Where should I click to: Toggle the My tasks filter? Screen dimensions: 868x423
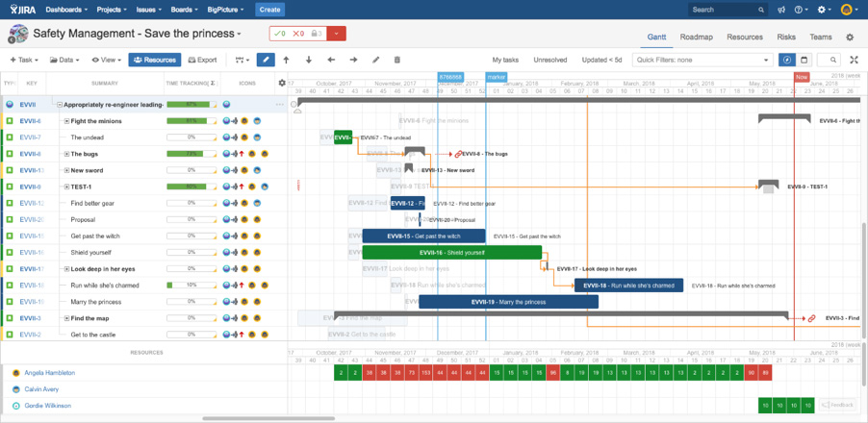(505, 60)
